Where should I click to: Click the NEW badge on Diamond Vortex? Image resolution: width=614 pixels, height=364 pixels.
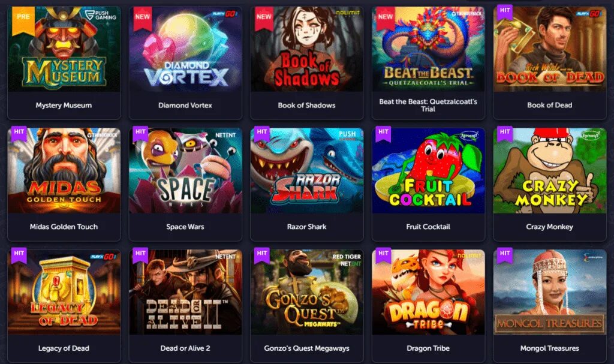point(143,17)
